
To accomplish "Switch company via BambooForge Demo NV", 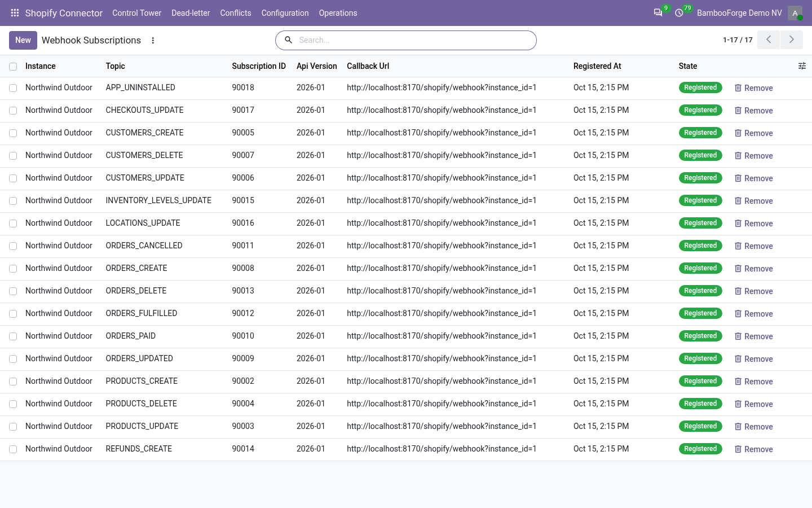I will click(x=739, y=13).
